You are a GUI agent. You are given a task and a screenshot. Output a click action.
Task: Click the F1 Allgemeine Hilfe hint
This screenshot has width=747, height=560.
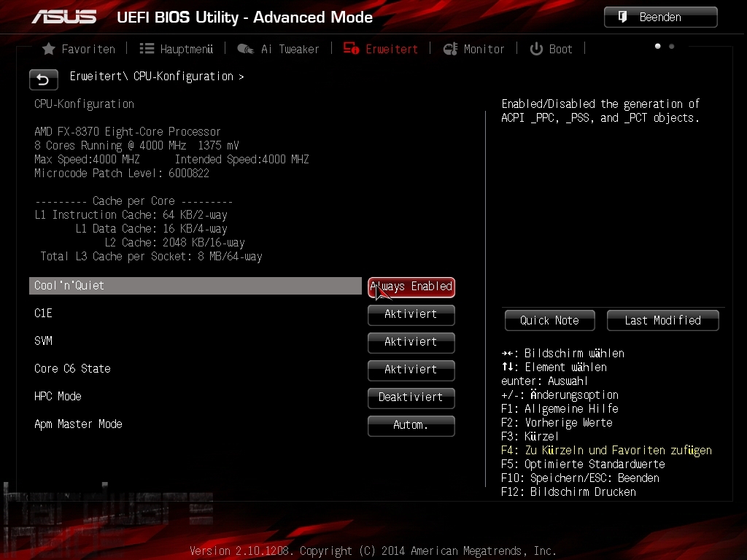coord(560,409)
